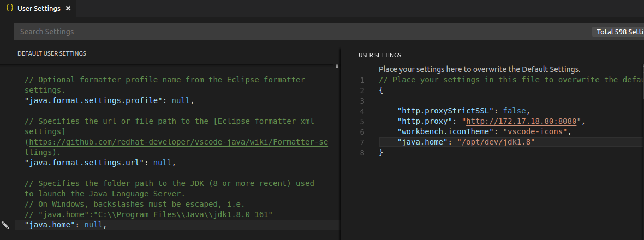Click null value of java.format.settings.profile
Viewport: 644px width, 240px height.
click(x=181, y=100)
